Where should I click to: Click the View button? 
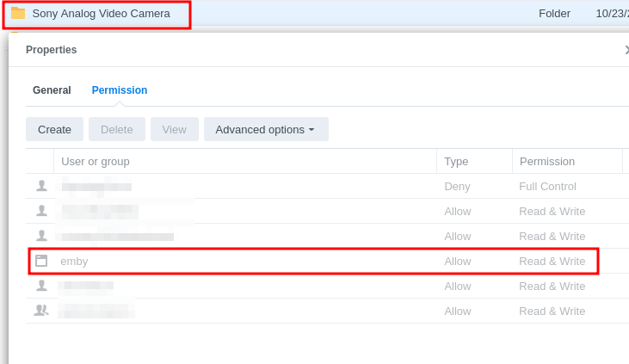pos(175,129)
